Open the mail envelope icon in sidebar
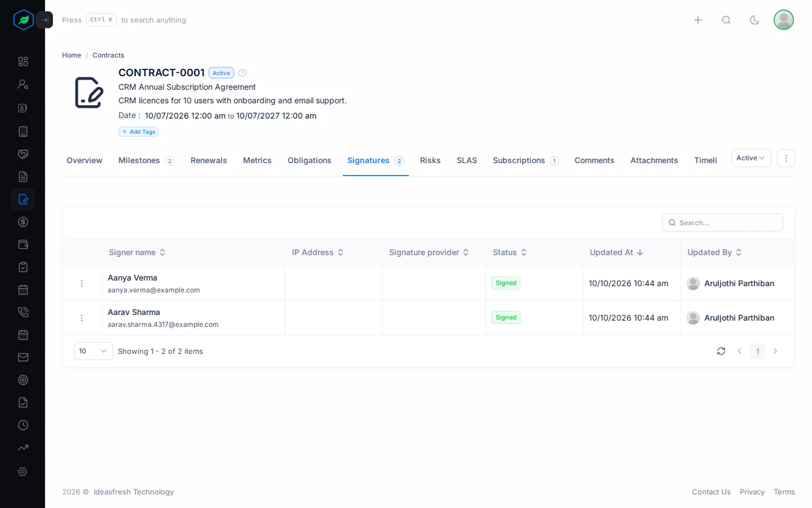Image resolution: width=812 pixels, height=508 pixels. (23, 357)
